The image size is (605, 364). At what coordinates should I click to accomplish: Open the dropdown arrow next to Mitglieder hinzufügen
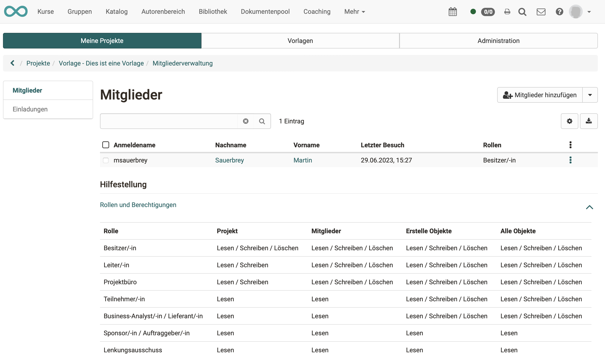(590, 95)
